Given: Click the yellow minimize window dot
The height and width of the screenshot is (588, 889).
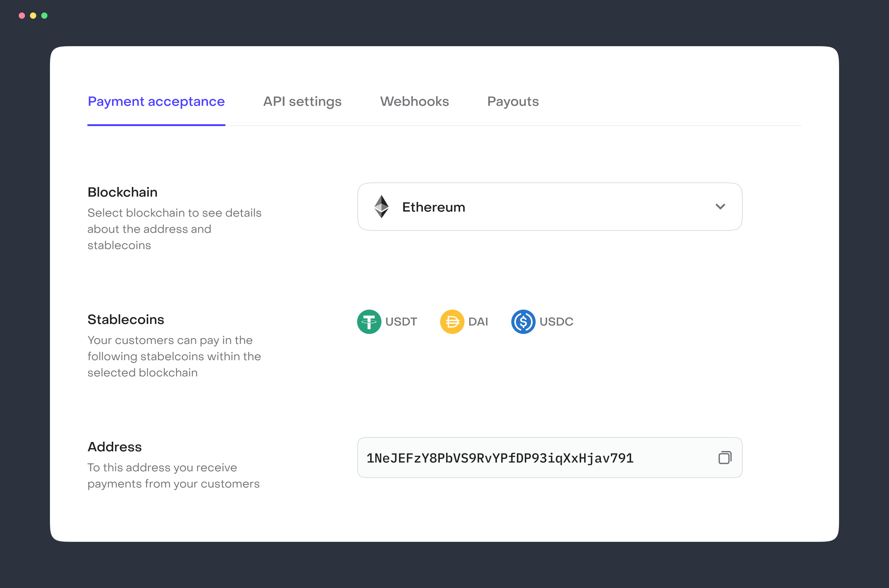Looking at the screenshot, I should [33, 15].
